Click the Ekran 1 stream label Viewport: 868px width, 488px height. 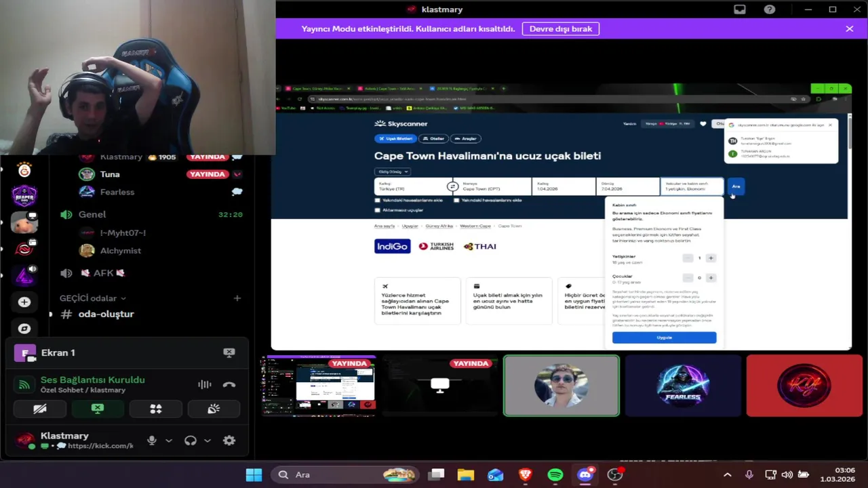(x=58, y=352)
